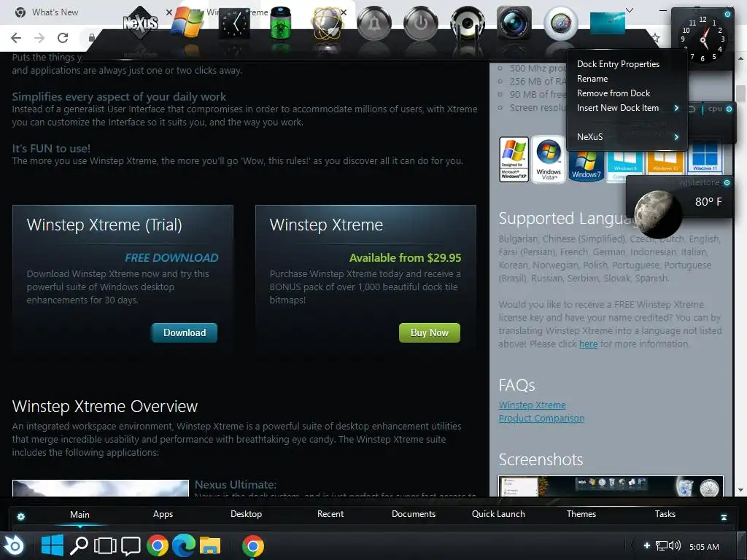Viewport: 747px width, 560px height.
Task: Click the globe with orbit rings dock icon
Action: coord(328,23)
